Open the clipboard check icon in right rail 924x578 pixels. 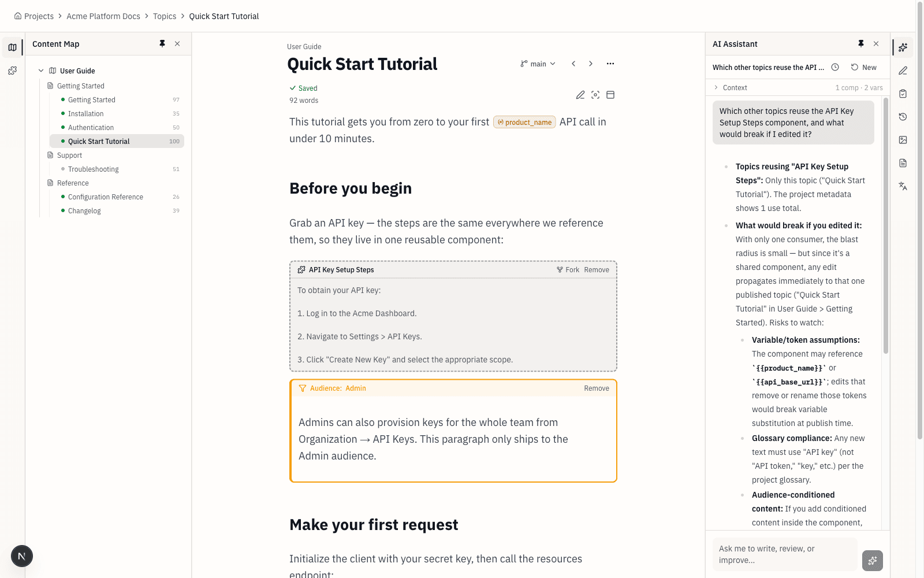coord(903,94)
